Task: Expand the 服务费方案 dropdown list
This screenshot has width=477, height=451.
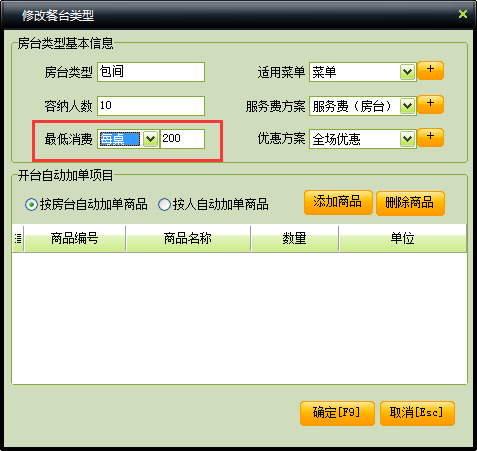Action: pyautogui.click(x=407, y=106)
